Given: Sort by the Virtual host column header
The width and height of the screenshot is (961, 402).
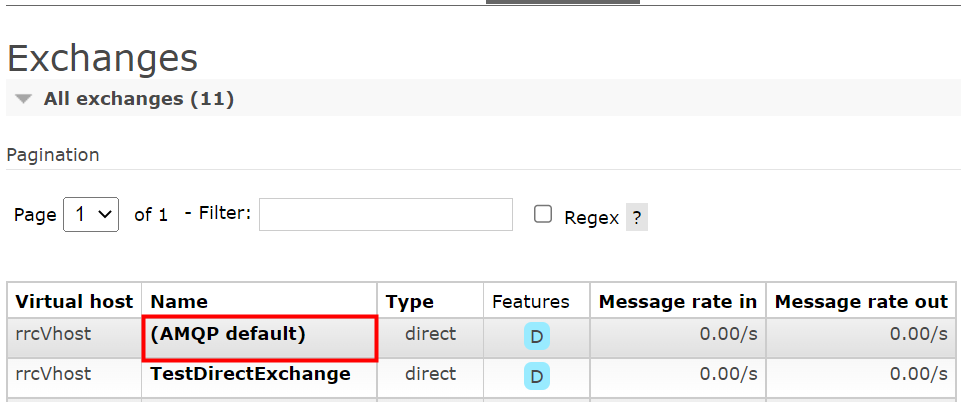Looking at the screenshot, I should click(74, 302).
